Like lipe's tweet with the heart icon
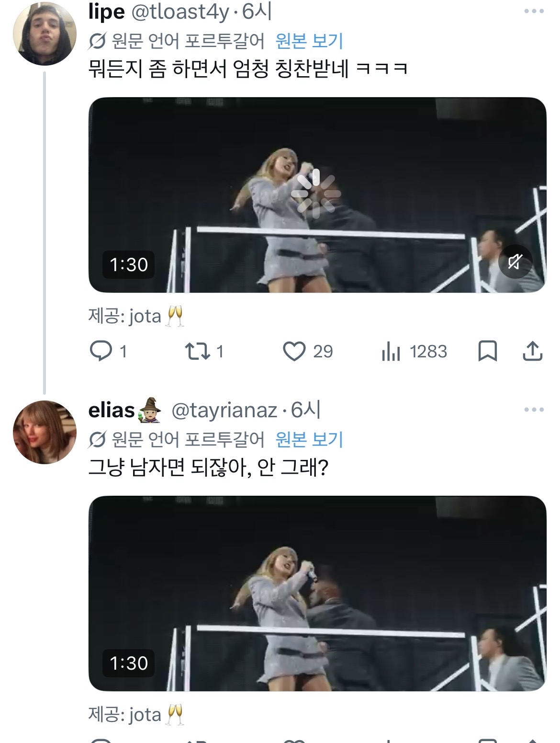 (x=294, y=351)
